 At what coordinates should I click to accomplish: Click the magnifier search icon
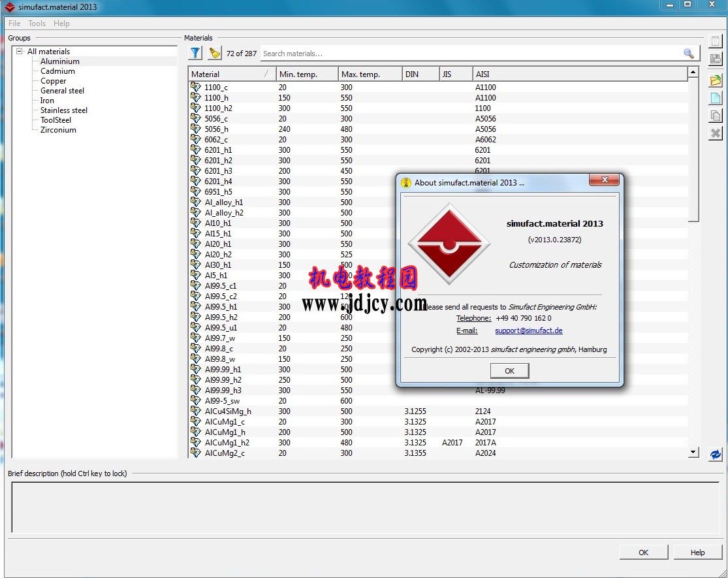689,54
